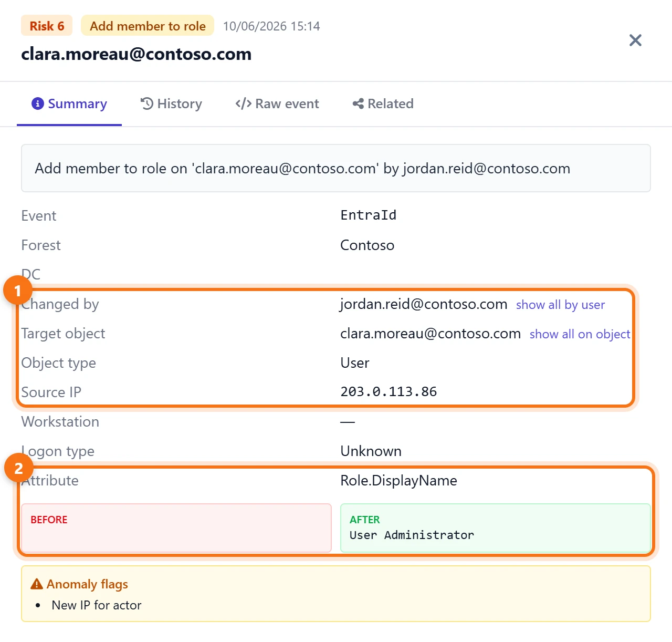
Task: Close the event details panel
Action: point(635,40)
